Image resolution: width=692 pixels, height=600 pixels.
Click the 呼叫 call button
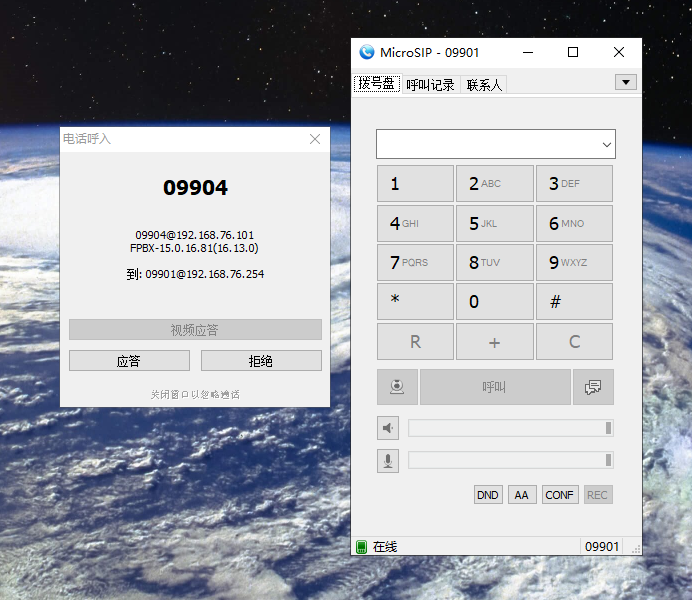point(495,387)
